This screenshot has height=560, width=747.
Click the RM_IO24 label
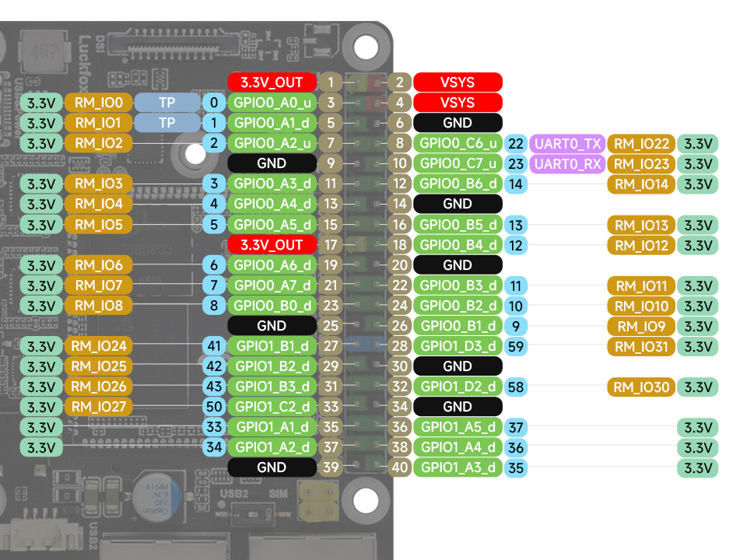click(x=97, y=346)
